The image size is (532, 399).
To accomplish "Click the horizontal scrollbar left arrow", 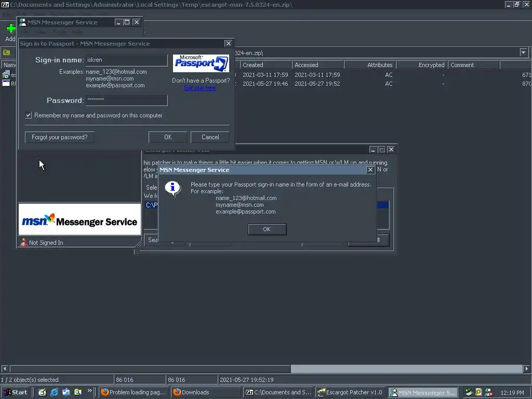I will [4, 368].
